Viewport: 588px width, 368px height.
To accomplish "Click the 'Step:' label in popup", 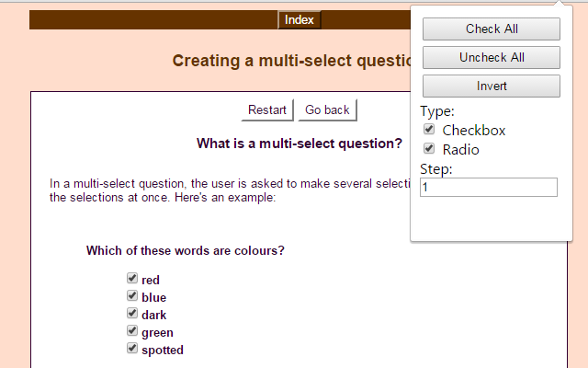I will point(436,169).
